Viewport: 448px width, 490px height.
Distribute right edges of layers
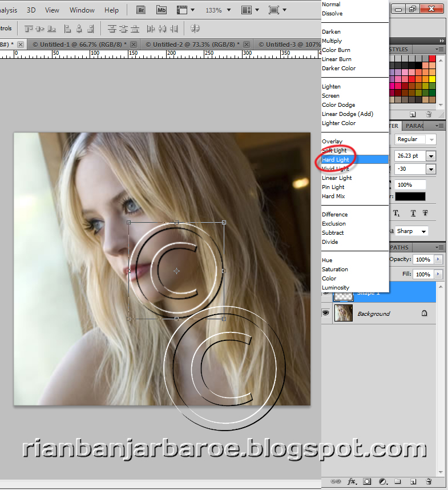(x=174, y=29)
